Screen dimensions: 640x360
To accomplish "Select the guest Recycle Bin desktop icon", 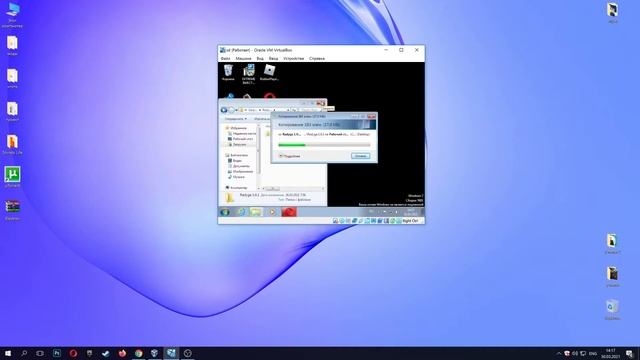I will (x=228, y=73).
